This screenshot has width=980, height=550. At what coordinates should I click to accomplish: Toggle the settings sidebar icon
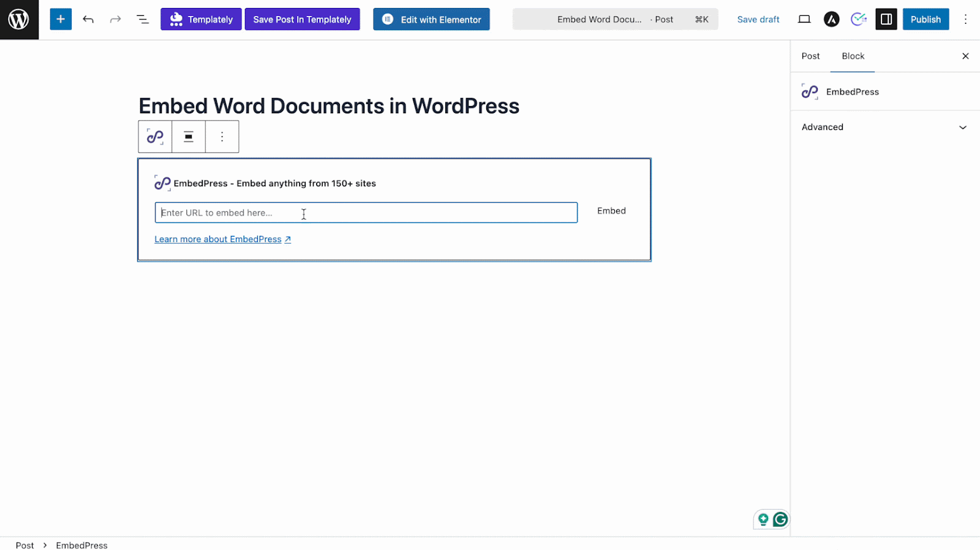click(x=886, y=20)
